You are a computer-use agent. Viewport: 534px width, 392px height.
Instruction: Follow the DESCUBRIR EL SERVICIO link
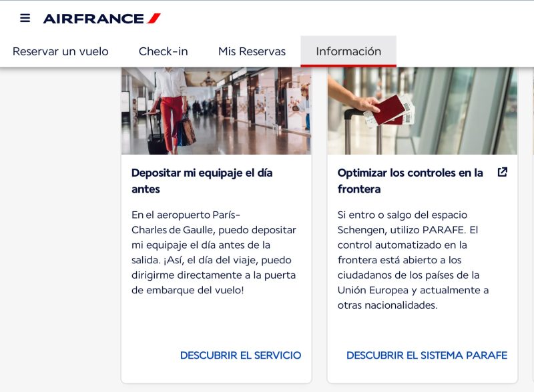(240, 355)
